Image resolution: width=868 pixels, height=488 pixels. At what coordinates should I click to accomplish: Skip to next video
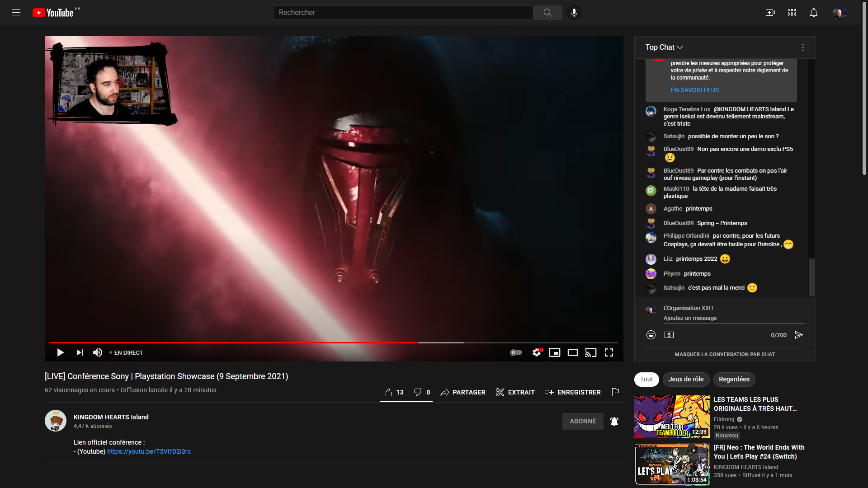pos(80,352)
